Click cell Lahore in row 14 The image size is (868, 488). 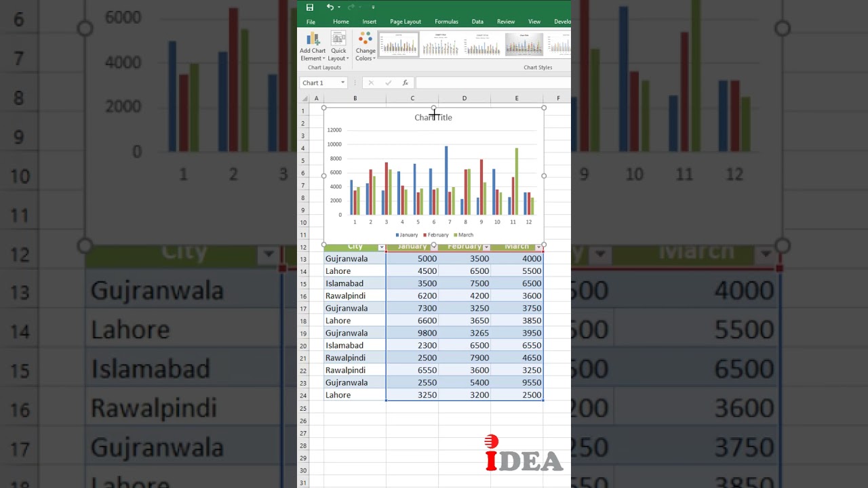(x=355, y=271)
